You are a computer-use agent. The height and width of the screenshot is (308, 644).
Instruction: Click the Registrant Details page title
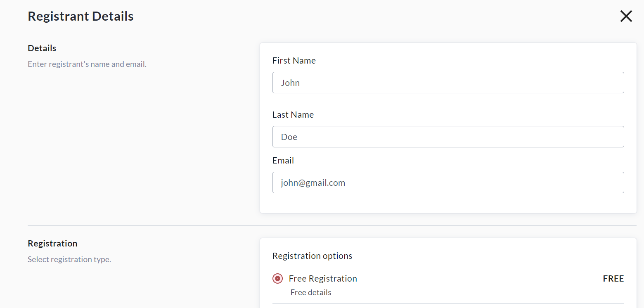coord(80,17)
